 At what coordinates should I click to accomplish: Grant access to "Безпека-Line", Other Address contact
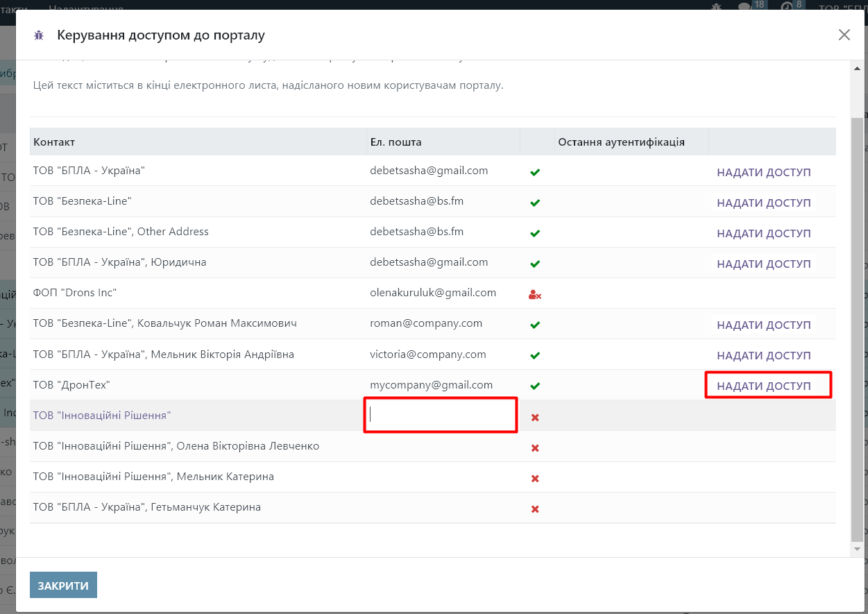tap(764, 233)
